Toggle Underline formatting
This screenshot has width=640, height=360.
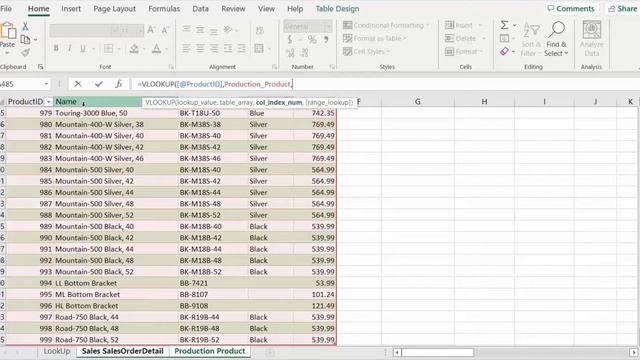[x=83, y=49]
